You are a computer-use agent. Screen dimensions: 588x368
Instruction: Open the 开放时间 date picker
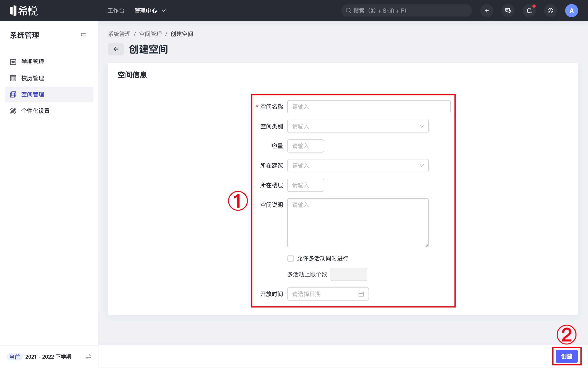coord(328,294)
